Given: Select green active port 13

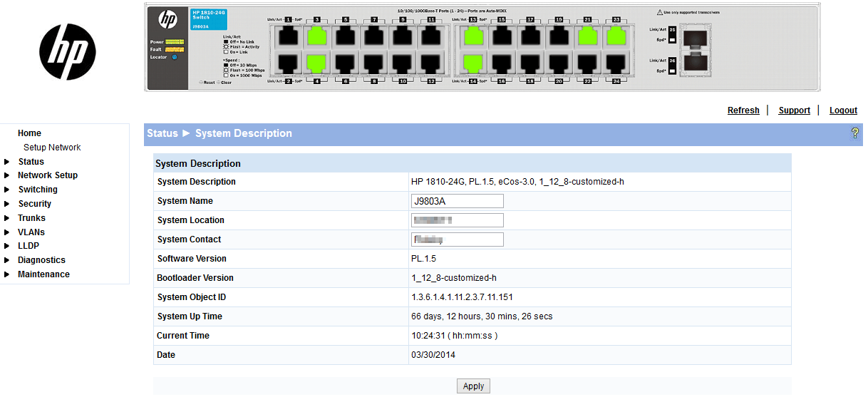Looking at the screenshot, I should [x=473, y=36].
